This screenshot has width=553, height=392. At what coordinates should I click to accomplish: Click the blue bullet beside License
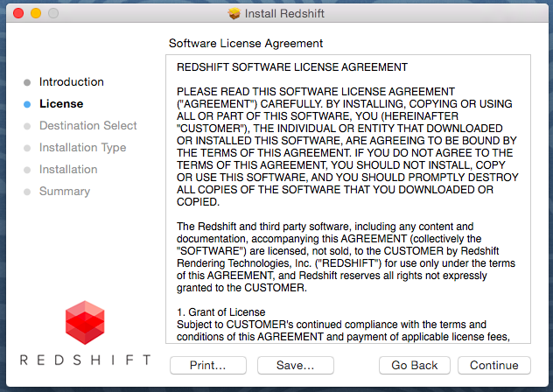coord(27,104)
